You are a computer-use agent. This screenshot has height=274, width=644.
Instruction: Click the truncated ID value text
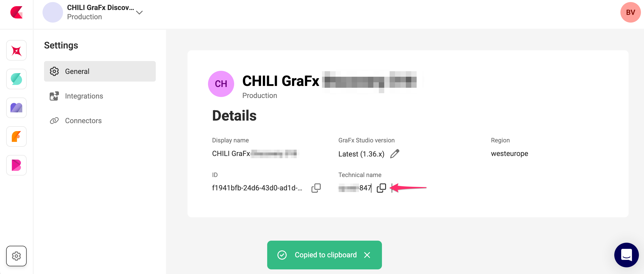pyautogui.click(x=257, y=188)
